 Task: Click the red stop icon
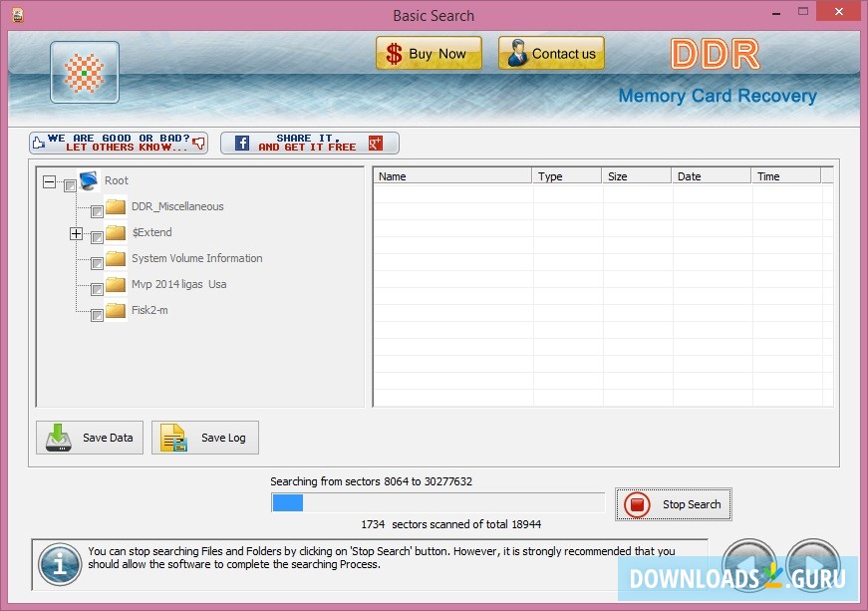pyautogui.click(x=637, y=504)
